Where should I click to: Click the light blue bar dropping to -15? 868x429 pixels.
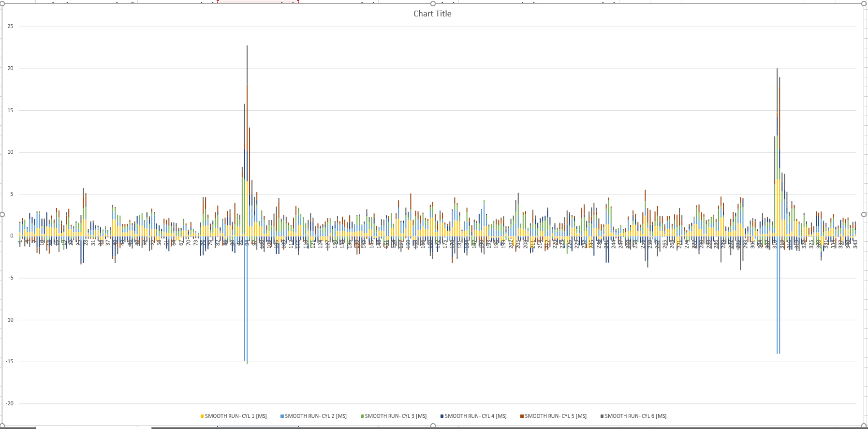click(x=245, y=314)
